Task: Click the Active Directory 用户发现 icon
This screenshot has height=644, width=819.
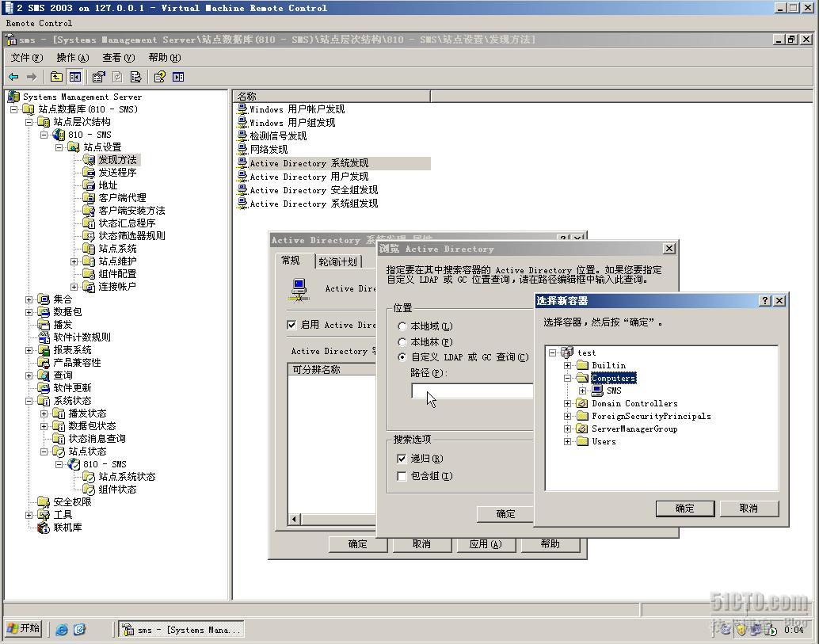Action: click(242, 177)
